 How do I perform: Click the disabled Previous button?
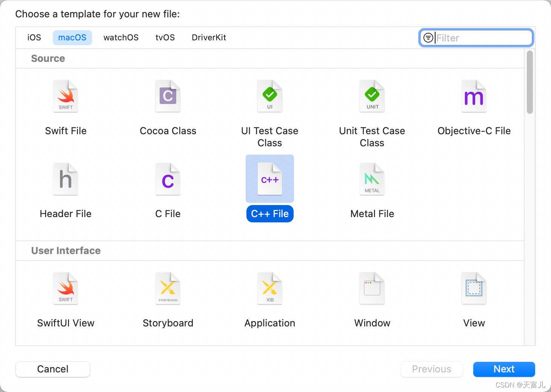pos(432,369)
